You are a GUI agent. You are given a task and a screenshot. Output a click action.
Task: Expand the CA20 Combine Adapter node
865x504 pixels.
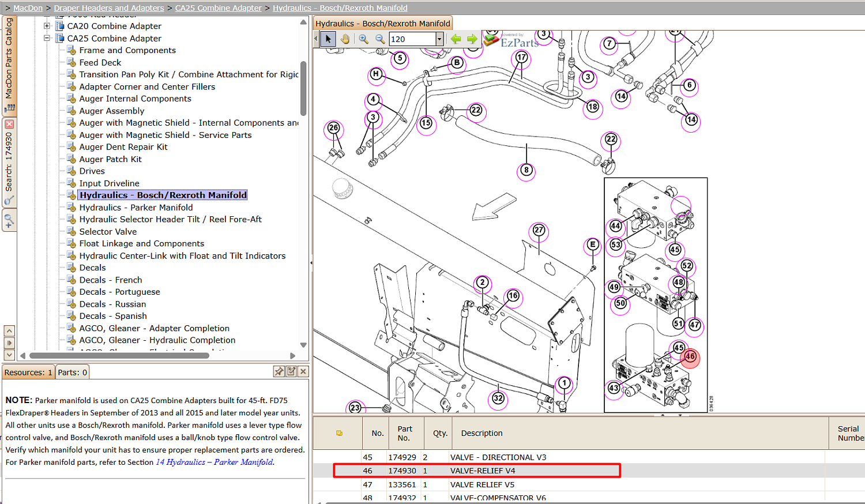[x=47, y=26]
